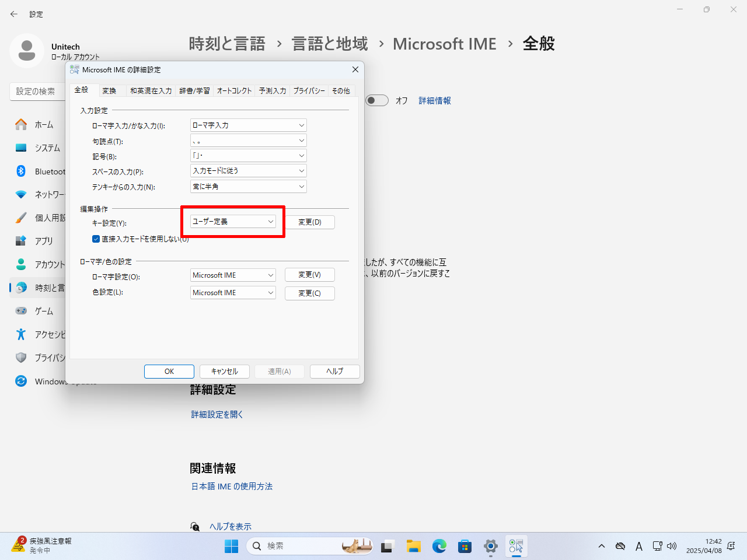
Task: Open Windows Update icon in sidebar
Action: point(21,381)
